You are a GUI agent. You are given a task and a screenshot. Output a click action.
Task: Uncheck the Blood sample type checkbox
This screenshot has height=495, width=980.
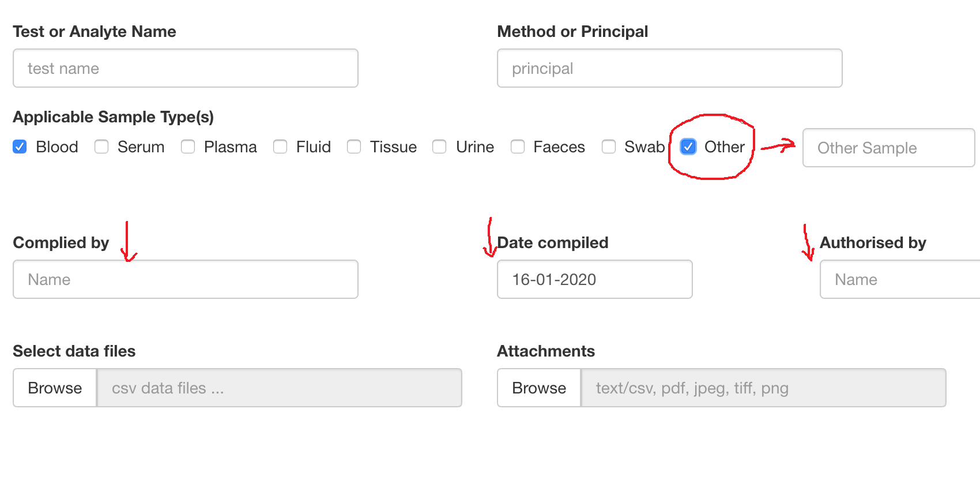[20, 147]
